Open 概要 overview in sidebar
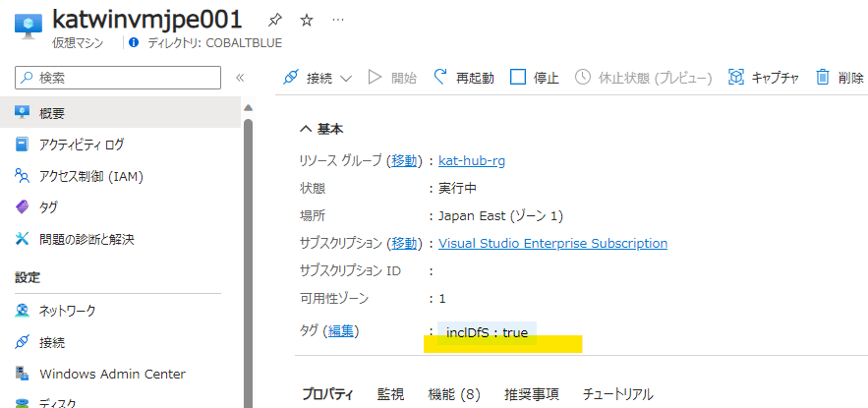This screenshot has width=868, height=408. [120, 113]
